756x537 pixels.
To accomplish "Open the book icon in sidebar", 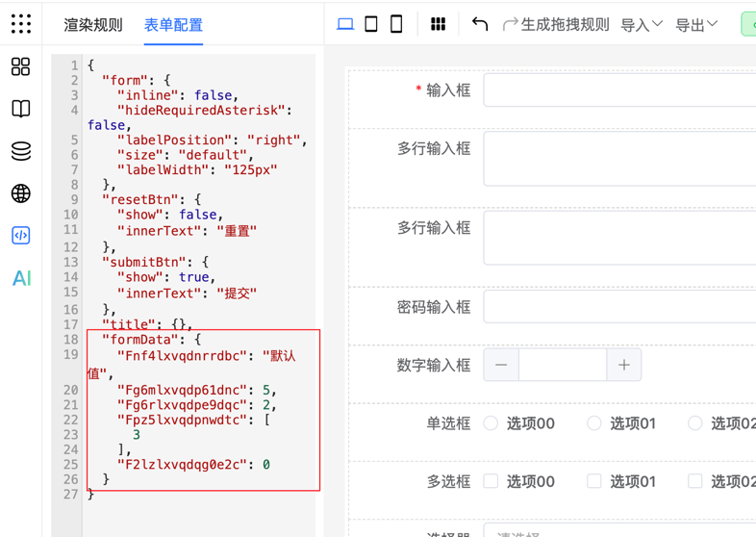I will 21,109.
